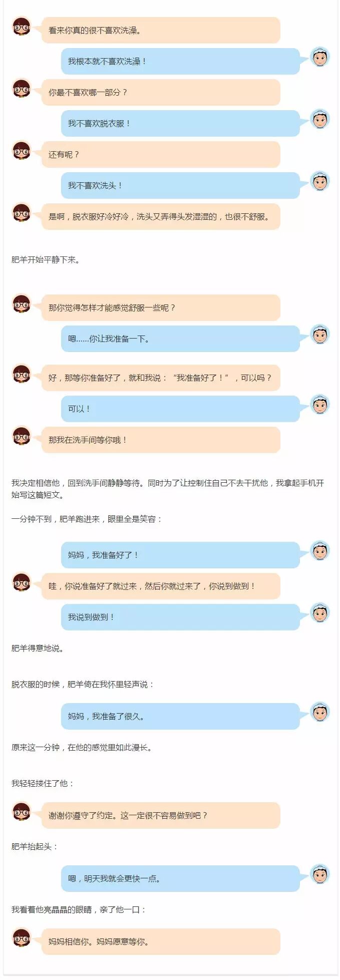Click child avatar beside "嗯，明天我就会更快一点"
This screenshot has height=980, width=340.
[320, 875]
